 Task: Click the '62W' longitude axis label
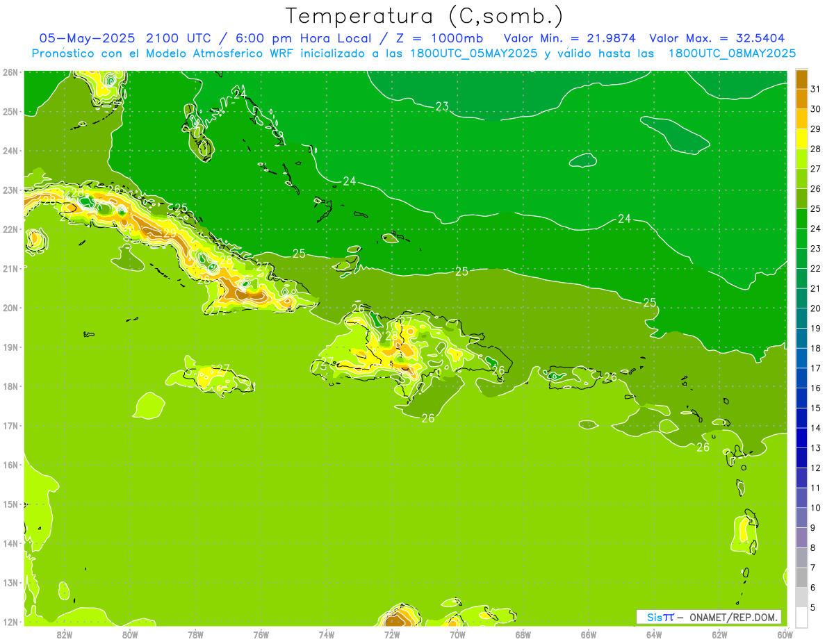click(x=719, y=634)
